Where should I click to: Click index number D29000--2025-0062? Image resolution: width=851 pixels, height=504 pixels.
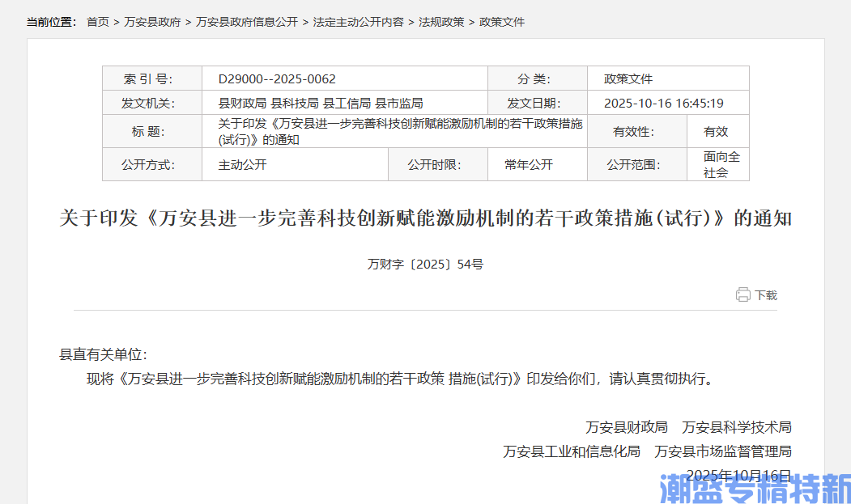click(x=277, y=79)
